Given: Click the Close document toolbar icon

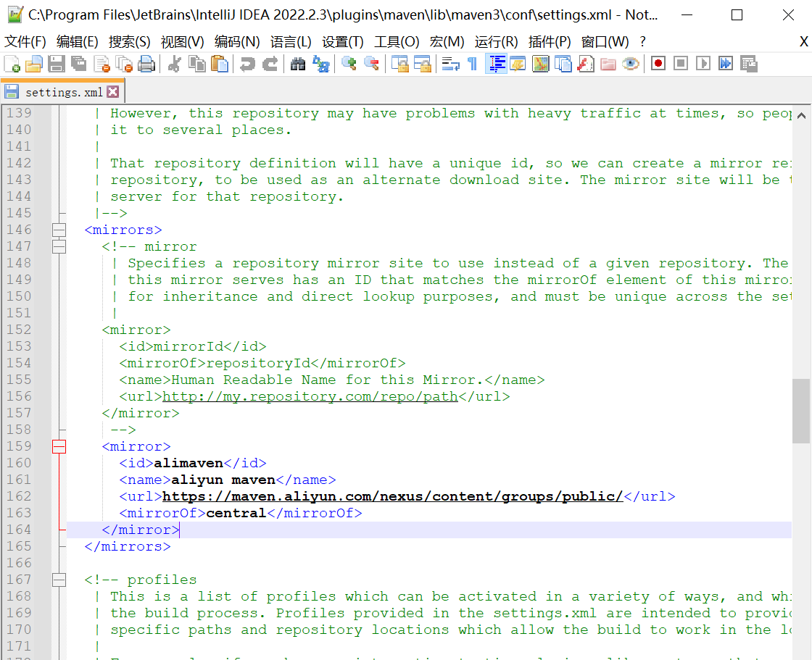Looking at the screenshot, I should pos(101,64).
